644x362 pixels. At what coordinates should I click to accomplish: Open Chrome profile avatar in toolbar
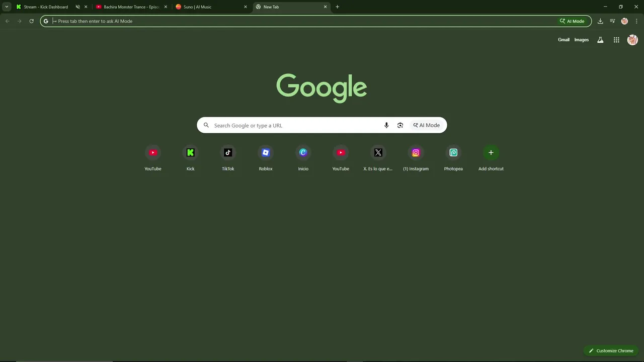click(624, 21)
